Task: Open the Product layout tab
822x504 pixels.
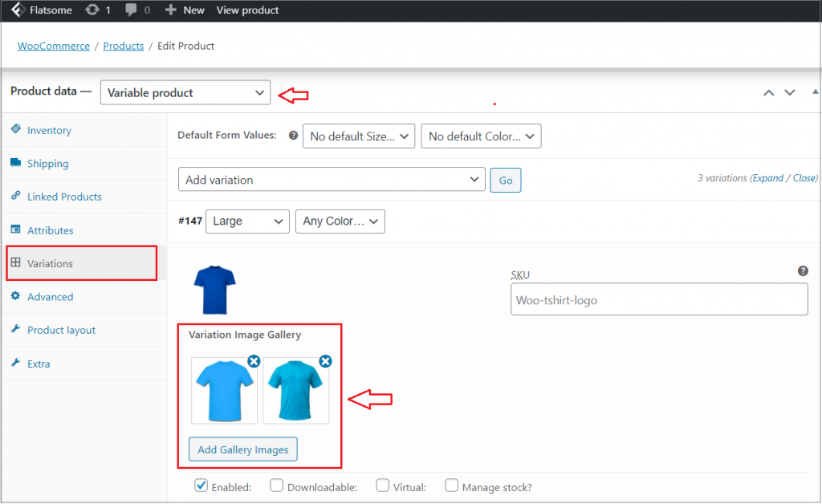Action: click(x=84, y=330)
